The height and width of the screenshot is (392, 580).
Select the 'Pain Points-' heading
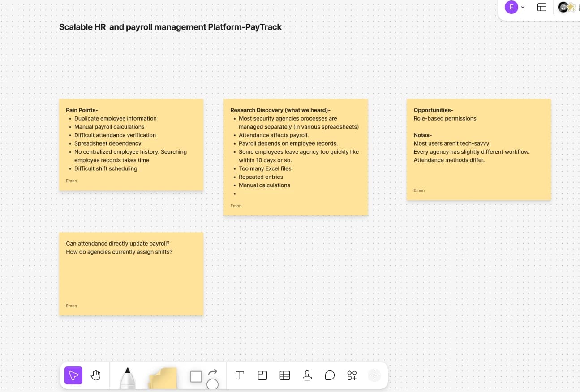[82, 110]
